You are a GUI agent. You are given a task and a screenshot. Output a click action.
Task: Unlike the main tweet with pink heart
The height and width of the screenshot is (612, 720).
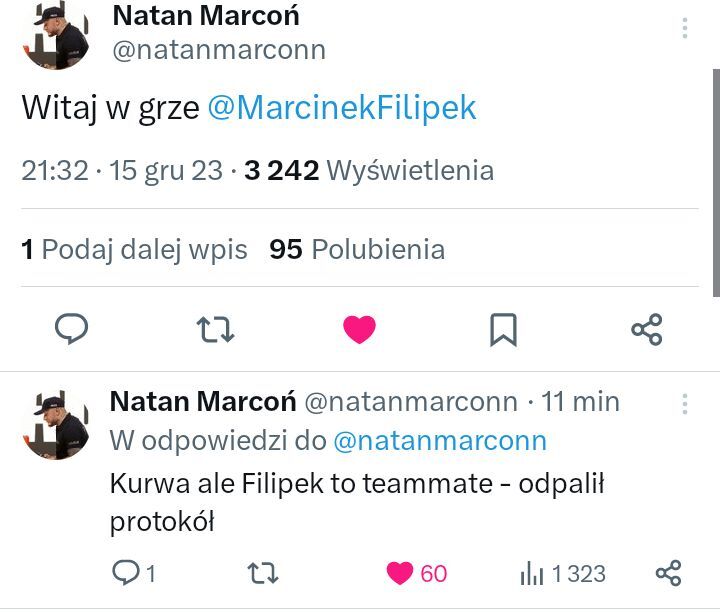359,329
